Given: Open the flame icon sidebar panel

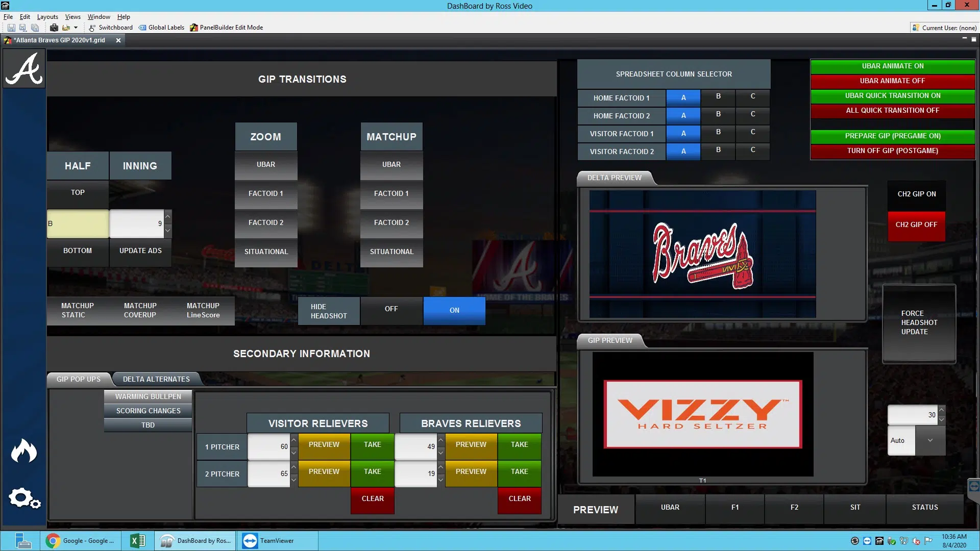Looking at the screenshot, I should click(24, 451).
